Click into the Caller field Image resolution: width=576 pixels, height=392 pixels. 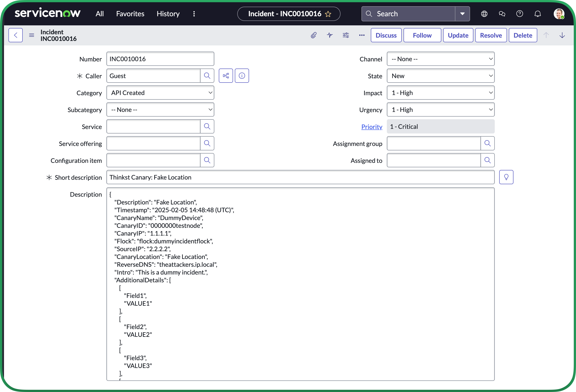click(153, 76)
